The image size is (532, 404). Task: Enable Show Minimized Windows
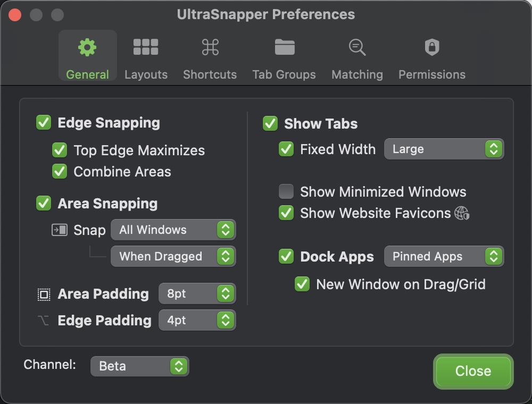(x=286, y=191)
